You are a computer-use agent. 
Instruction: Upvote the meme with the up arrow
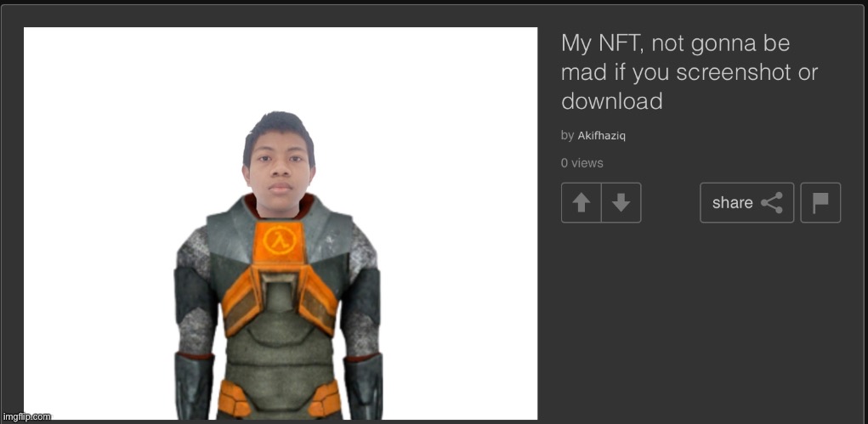tap(581, 202)
